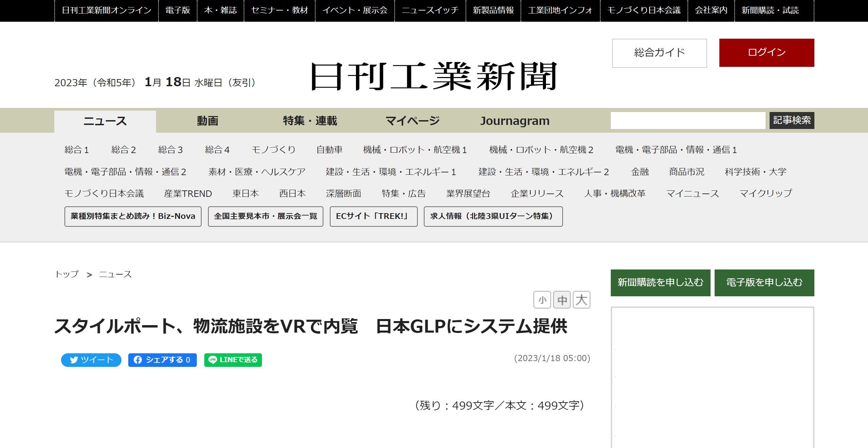868x448 pixels.
Task: Click the 記事検索 search button
Action: tap(792, 120)
